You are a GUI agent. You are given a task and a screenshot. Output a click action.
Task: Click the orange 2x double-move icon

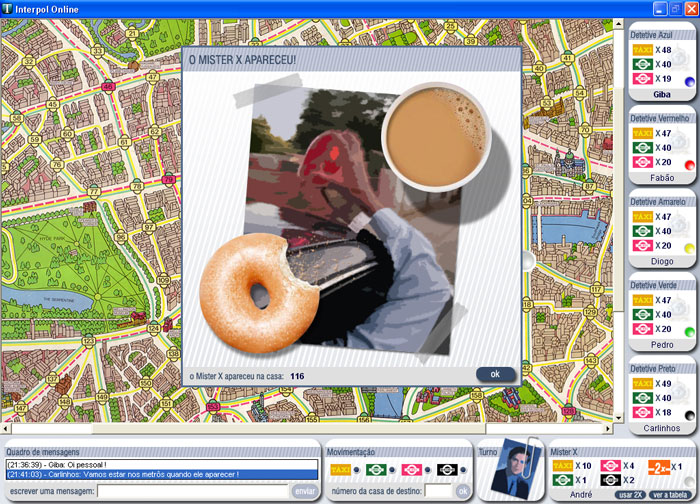657,467
